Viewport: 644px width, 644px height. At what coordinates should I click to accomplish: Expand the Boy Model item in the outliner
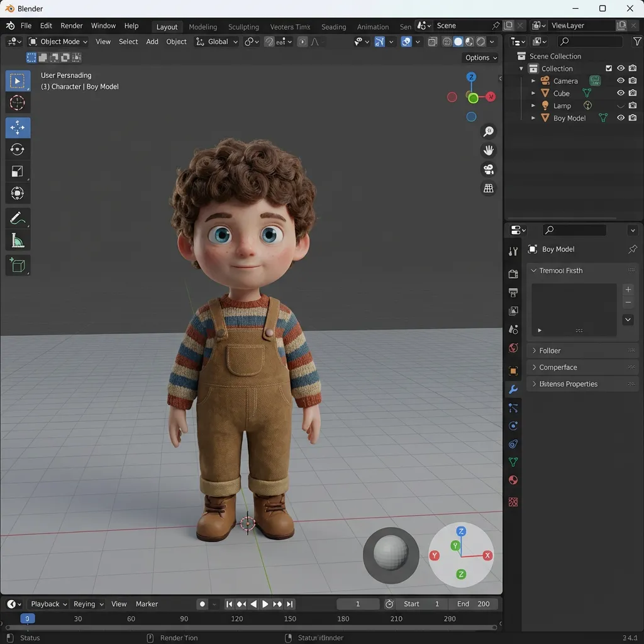click(533, 118)
